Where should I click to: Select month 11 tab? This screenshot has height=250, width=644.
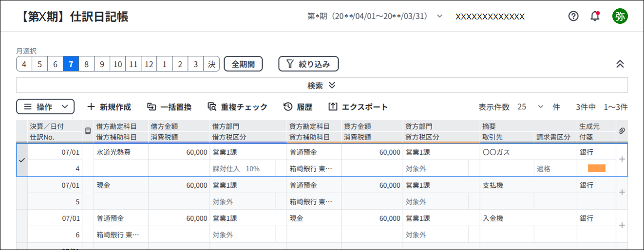tap(133, 64)
